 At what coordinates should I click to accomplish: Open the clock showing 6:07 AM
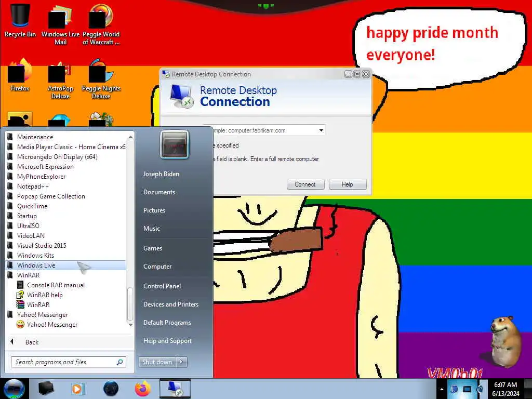tap(506, 389)
